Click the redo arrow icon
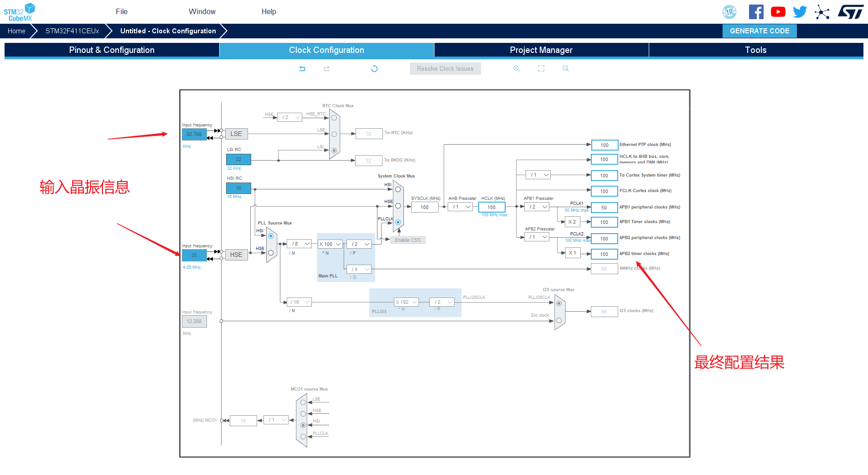The height and width of the screenshot is (475, 868). point(327,68)
